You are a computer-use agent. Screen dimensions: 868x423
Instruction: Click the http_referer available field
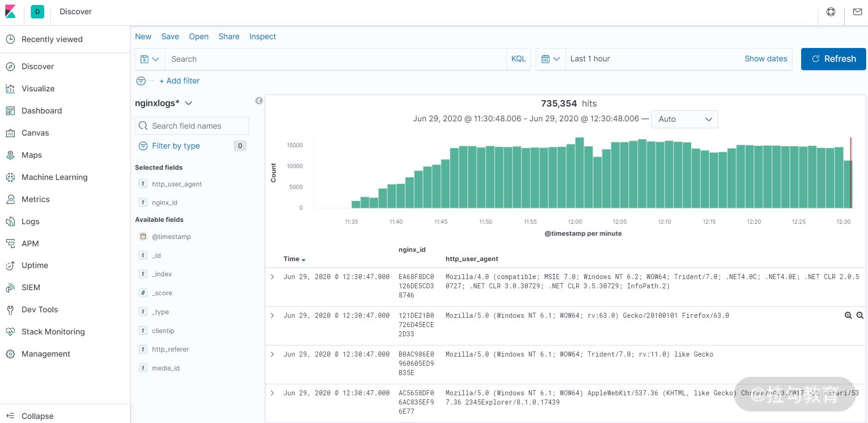click(170, 349)
